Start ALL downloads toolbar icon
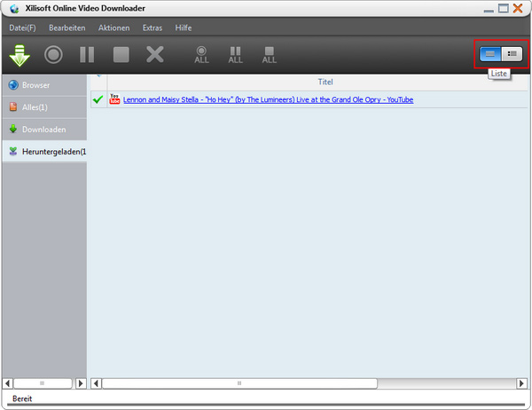 (201, 55)
